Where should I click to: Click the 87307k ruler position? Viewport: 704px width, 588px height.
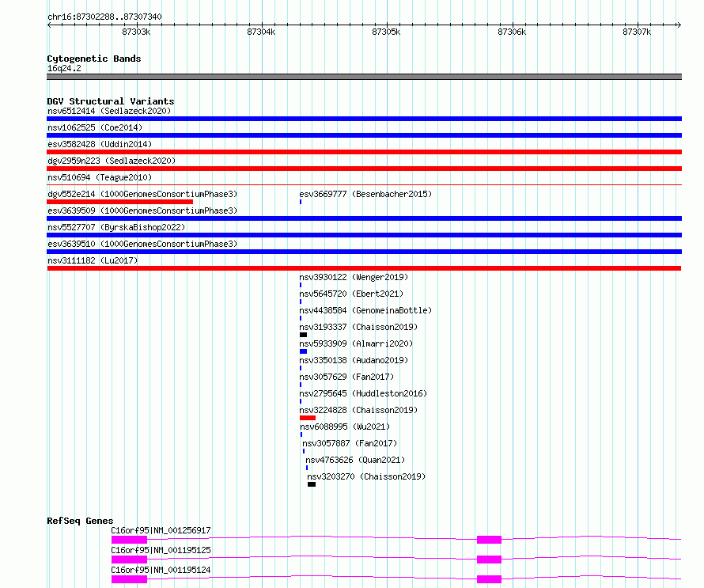coord(637,32)
